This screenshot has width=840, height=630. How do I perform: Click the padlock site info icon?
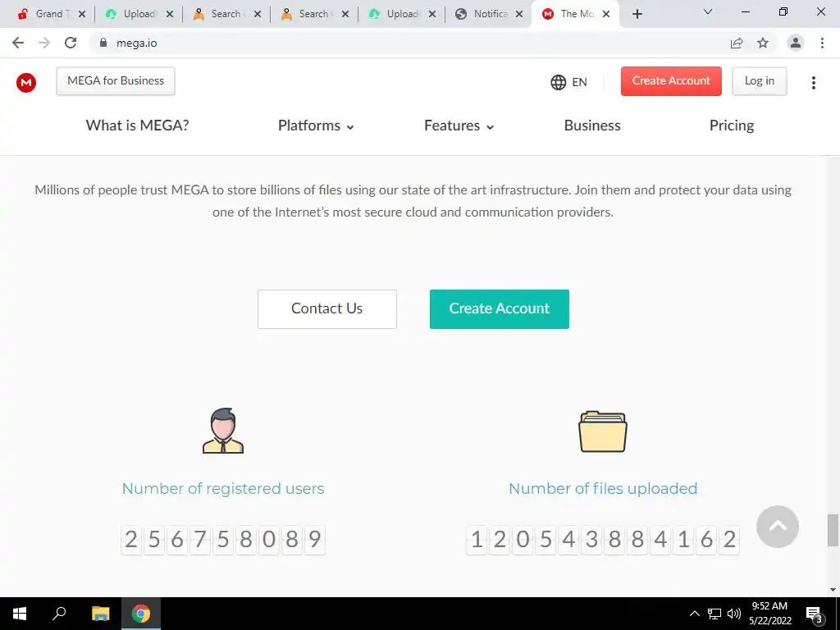tap(103, 43)
